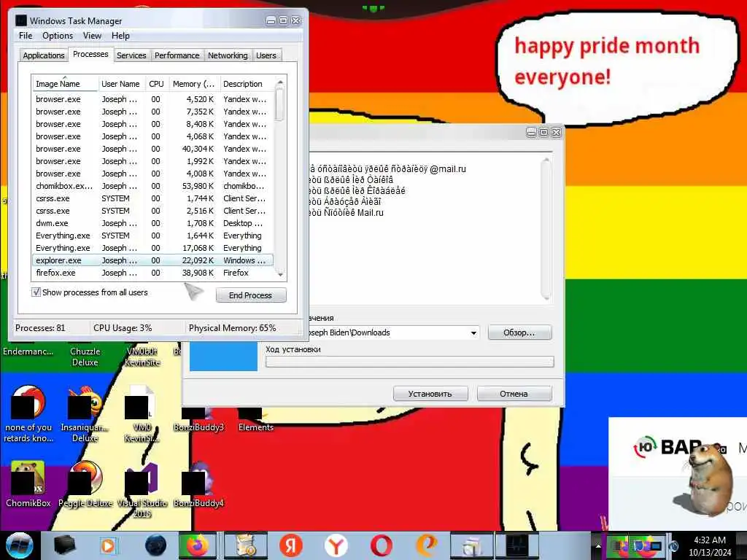Image resolution: width=747 pixels, height=560 pixels.
Task: Switch to Task Manager taskbar button
Action: (x=517, y=545)
